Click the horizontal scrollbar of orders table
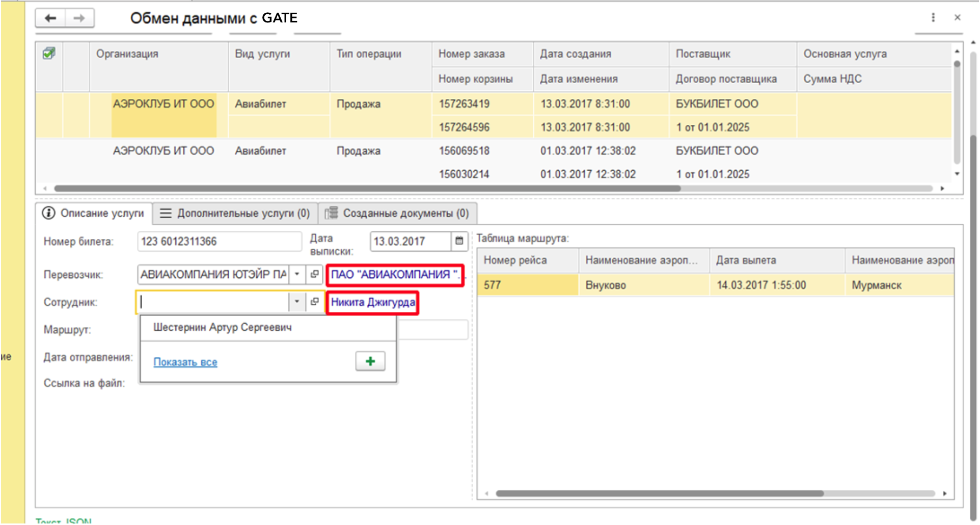The image size is (980, 525). 367,189
